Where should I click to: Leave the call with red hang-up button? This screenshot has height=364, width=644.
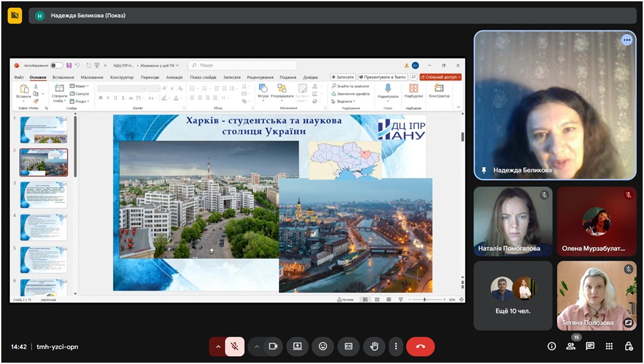pos(420,347)
